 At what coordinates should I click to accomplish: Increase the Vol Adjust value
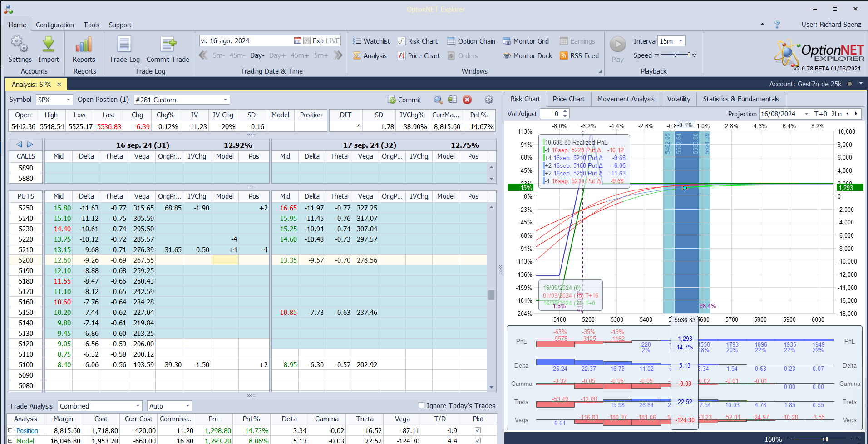565,111
